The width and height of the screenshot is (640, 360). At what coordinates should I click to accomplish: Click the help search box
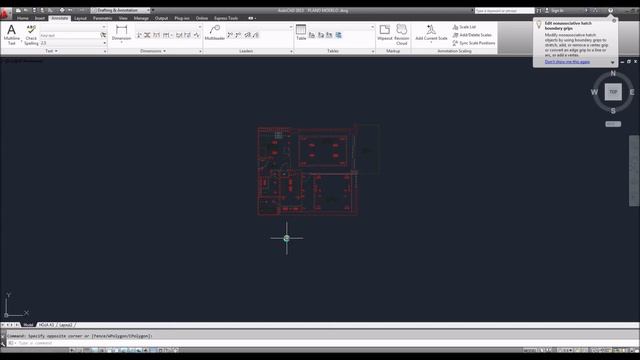[x=504, y=11]
